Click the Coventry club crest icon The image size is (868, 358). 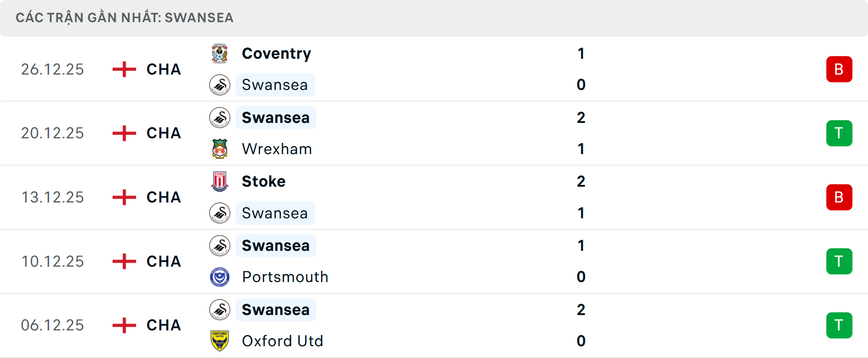point(220,53)
